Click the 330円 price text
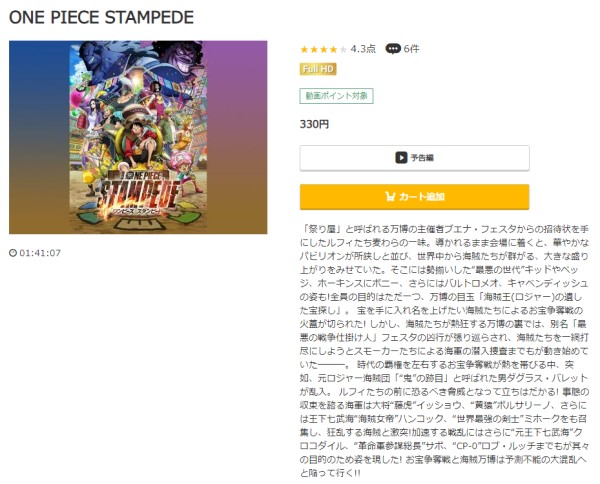The image size is (600, 484). pos(314,124)
